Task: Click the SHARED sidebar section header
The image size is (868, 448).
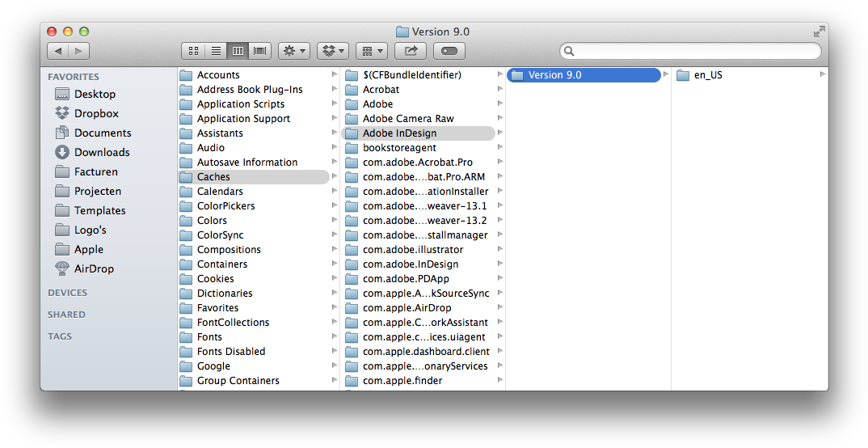Action: click(x=66, y=315)
